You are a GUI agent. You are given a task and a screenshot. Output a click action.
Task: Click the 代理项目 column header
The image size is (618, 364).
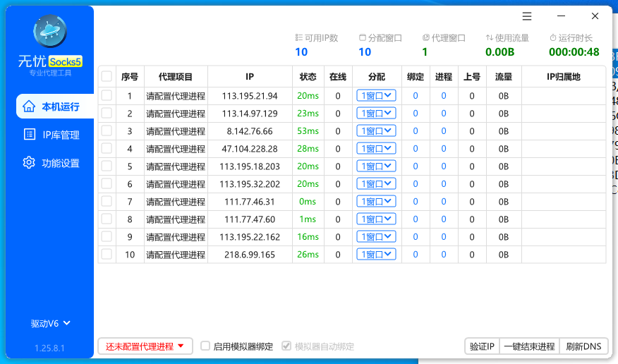(x=176, y=76)
